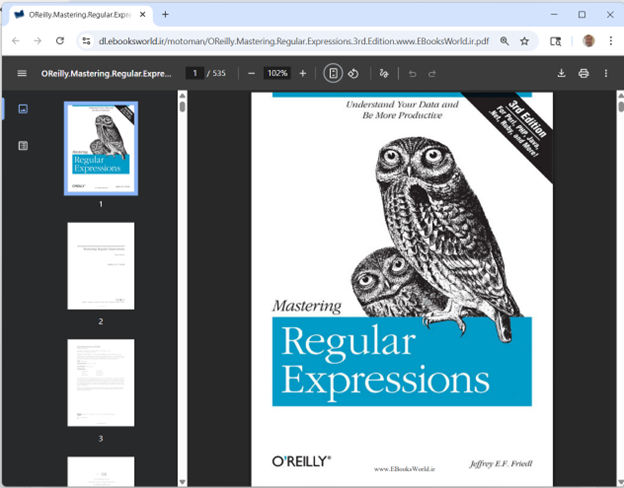Click the URL address bar

pos(294,41)
